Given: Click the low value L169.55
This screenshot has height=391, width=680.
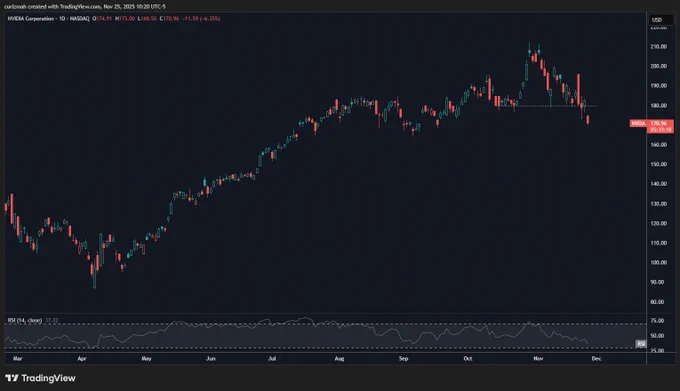Looking at the screenshot, I should click(147, 19).
